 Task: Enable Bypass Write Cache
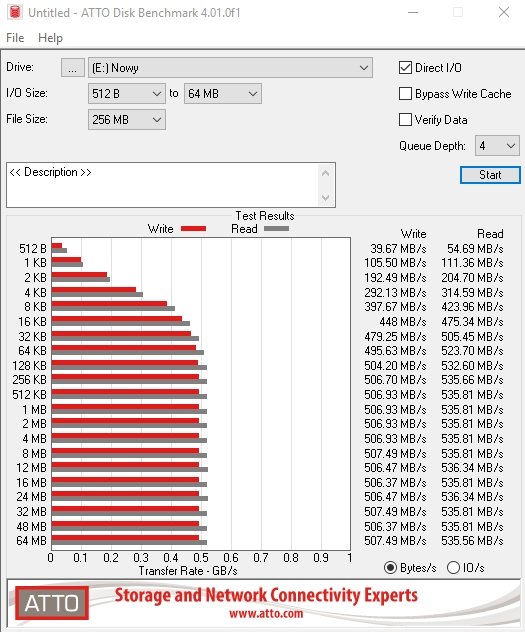405,94
